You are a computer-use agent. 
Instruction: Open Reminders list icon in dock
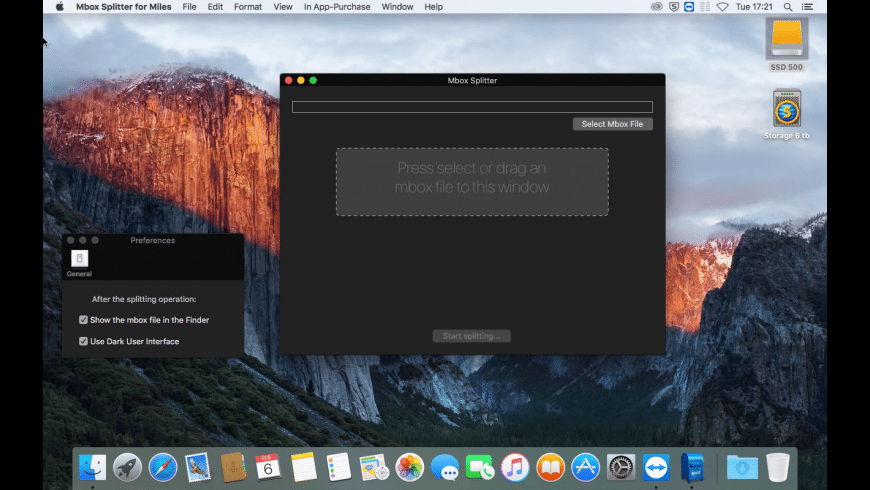tap(338, 467)
